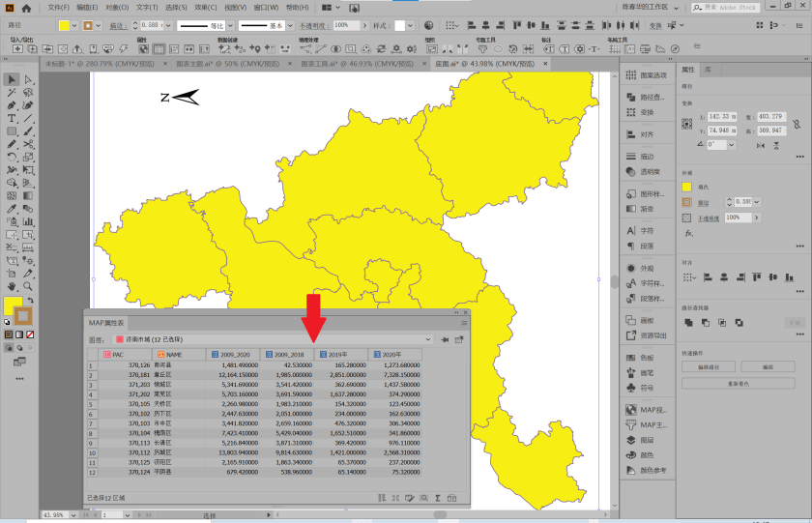
Task: Open the 效果(C) menu
Action: [x=205, y=7]
